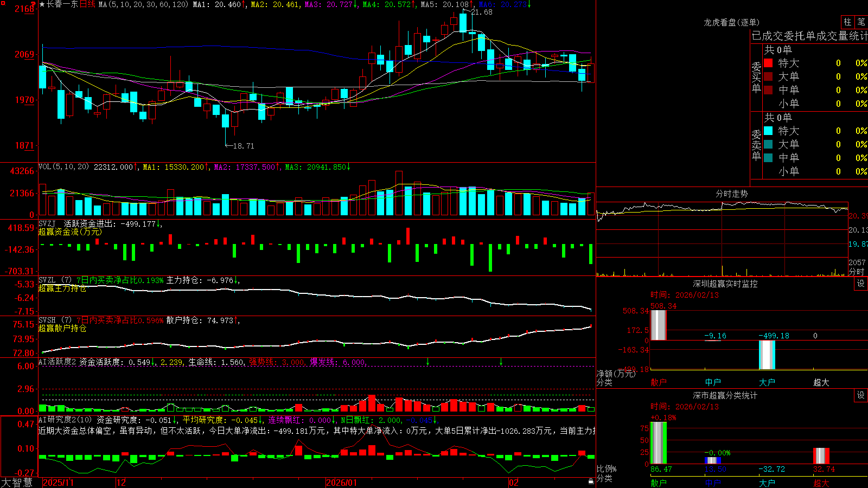Open 设 settings for 深圳超赢实时监控
This screenshot has height=488, width=868.
[861, 284]
